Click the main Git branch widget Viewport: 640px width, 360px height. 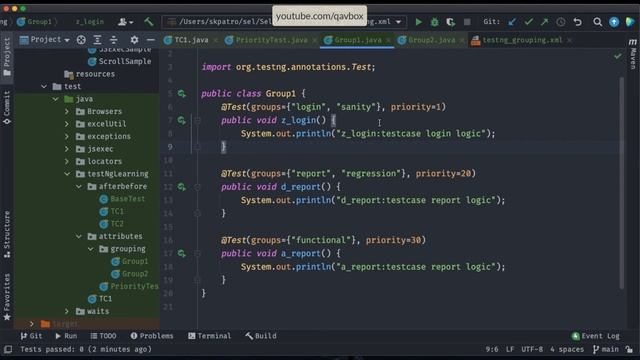coord(606,349)
